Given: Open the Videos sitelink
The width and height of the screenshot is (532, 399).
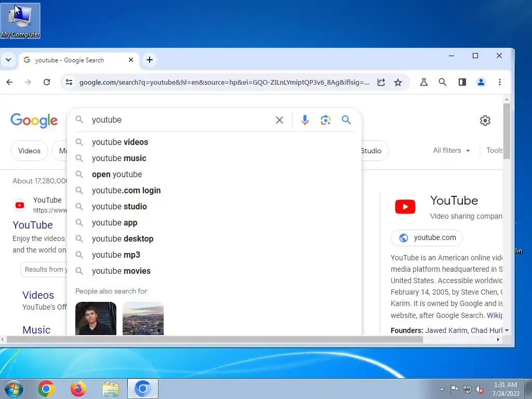Looking at the screenshot, I should [x=38, y=295].
